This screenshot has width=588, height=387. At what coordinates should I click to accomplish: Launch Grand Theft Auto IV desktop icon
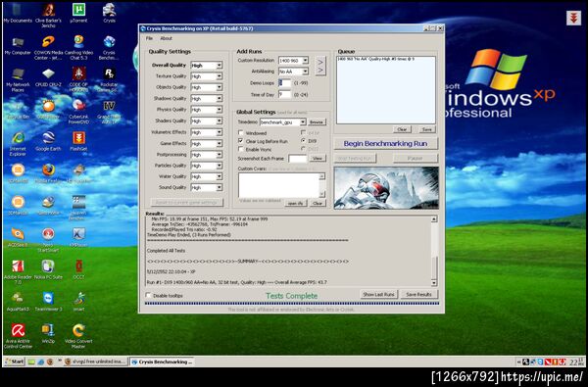109,112
